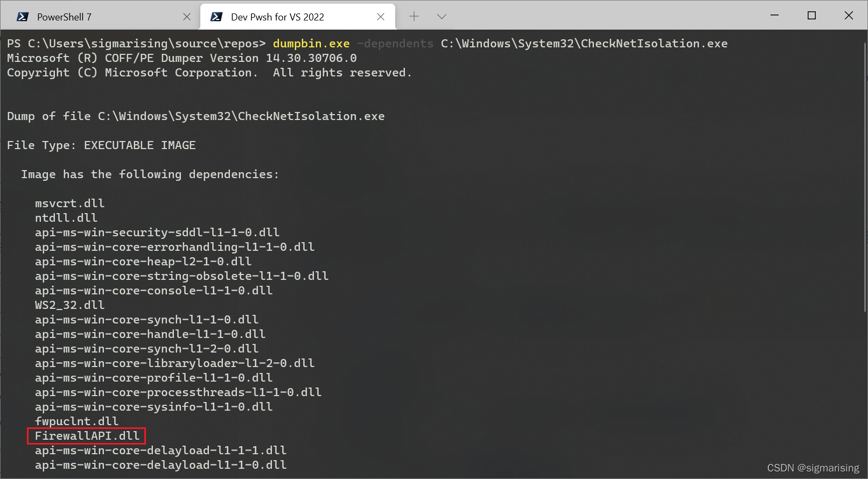Click the WS2_32.dll entry
This screenshot has height=479, width=868.
point(70,305)
